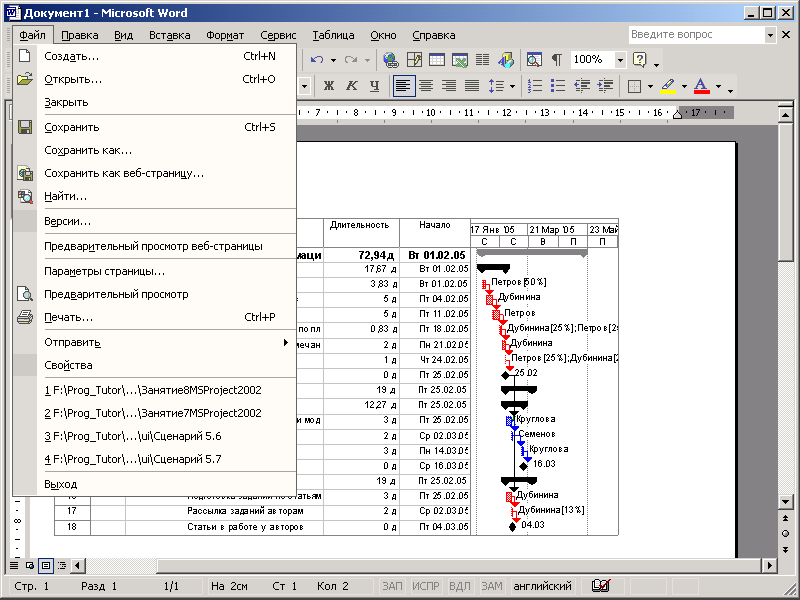Toggle italic (К) formatting
Screen dimensions: 800x600
[352, 86]
